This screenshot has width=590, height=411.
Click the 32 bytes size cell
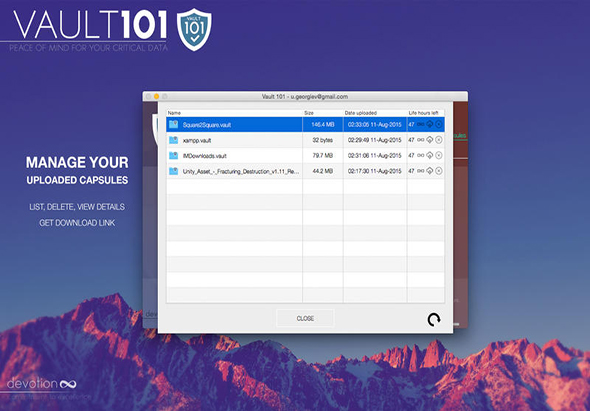pos(322,140)
